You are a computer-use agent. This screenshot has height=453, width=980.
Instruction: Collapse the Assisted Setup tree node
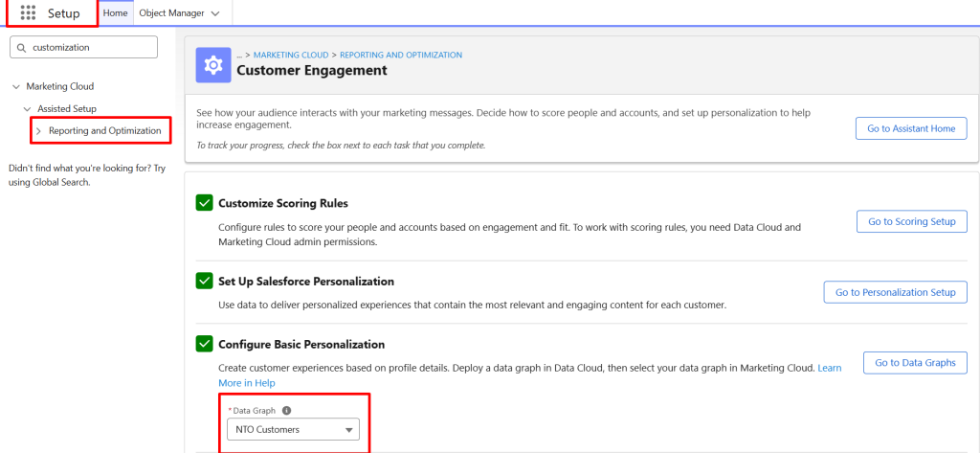click(27, 109)
